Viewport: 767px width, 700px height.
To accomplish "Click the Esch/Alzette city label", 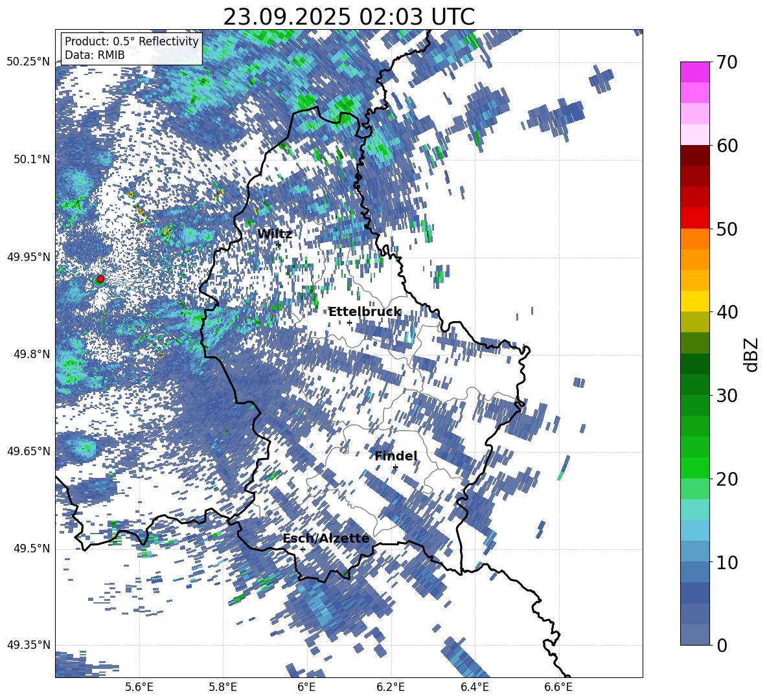I will click(326, 538).
